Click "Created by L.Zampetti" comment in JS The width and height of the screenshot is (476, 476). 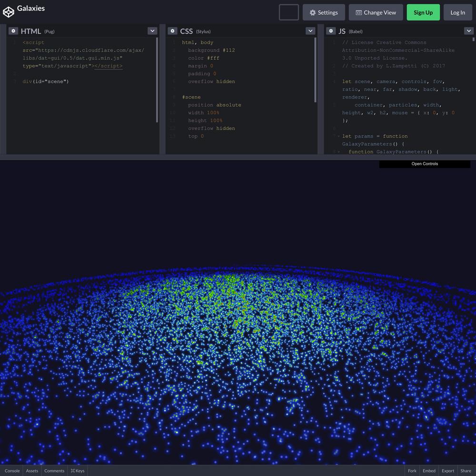point(394,66)
